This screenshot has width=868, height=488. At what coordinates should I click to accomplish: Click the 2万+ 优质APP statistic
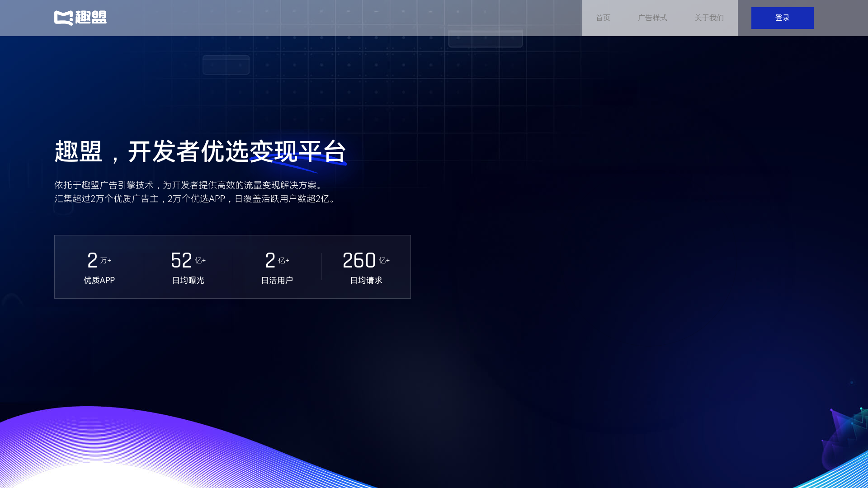99,267
